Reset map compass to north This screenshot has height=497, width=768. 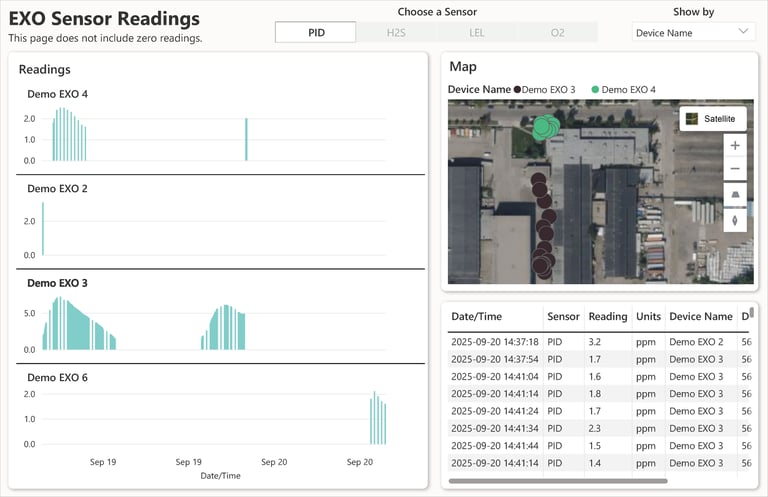click(735, 220)
